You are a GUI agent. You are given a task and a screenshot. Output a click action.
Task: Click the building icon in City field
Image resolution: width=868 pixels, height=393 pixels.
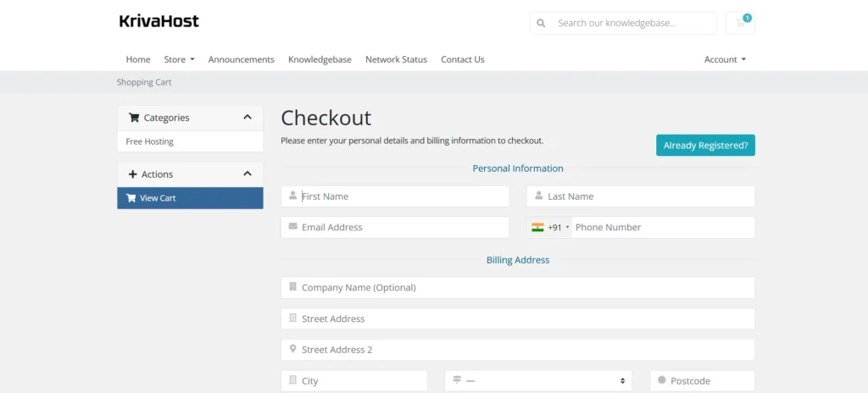(292, 379)
